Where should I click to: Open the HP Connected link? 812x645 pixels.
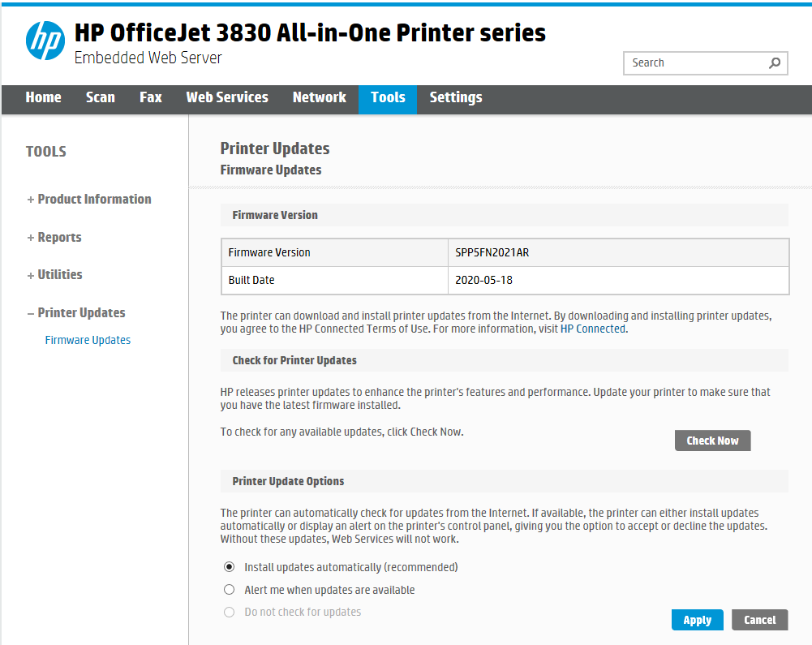click(x=592, y=329)
